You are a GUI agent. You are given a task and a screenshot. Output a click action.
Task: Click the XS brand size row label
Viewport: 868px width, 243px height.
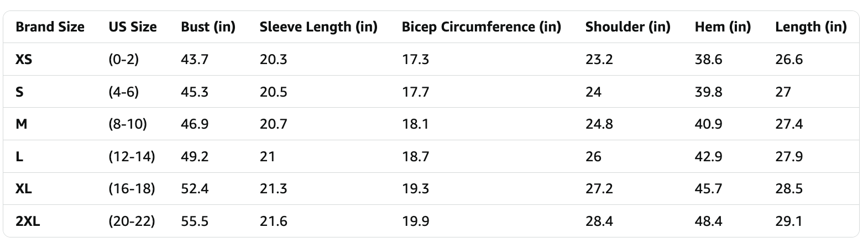[24, 60]
